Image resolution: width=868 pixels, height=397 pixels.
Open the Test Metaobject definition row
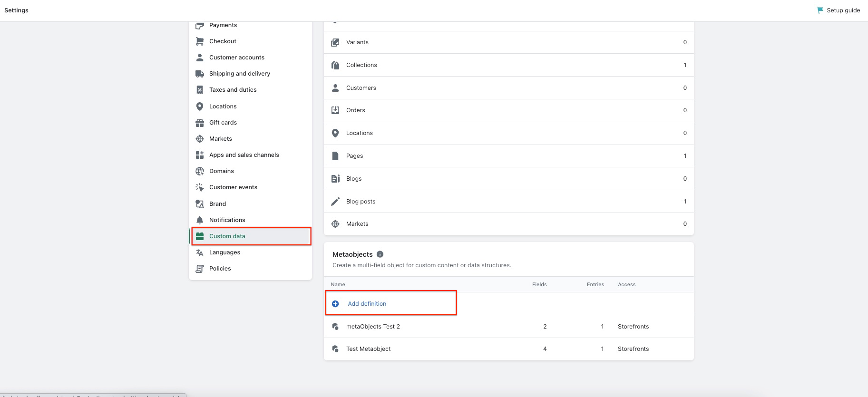point(368,349)
